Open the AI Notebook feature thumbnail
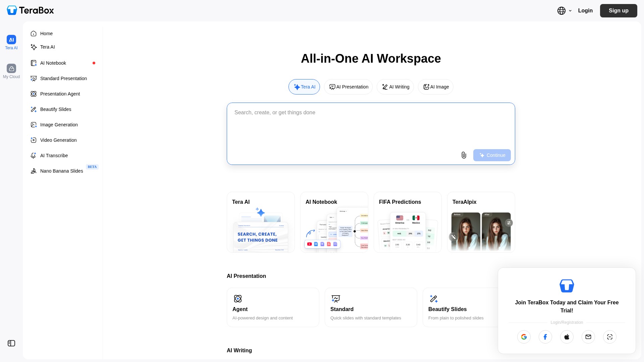Image resolution: width=644 pixels, height=362 pixels. click(x=334, y=222)
